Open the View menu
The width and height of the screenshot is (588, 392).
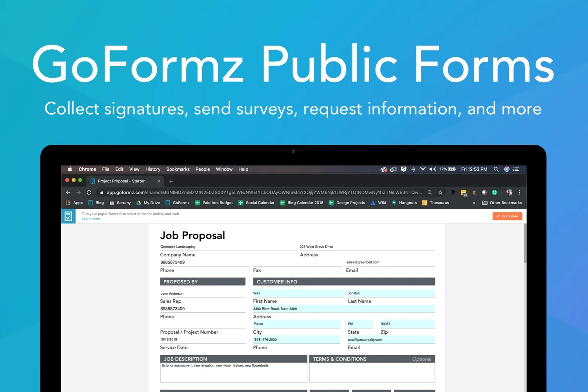pyautogui.click(x=134, y=169)
